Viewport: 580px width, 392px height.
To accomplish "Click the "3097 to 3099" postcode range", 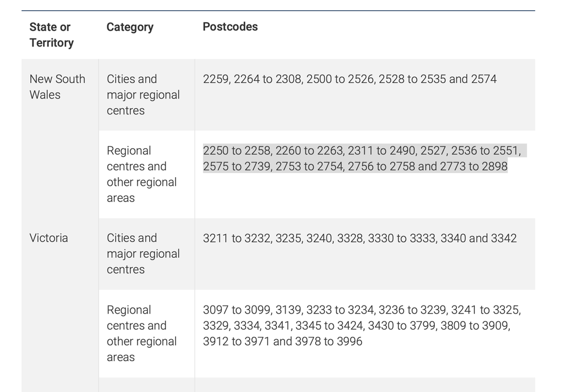I will (x=236, y=310).
